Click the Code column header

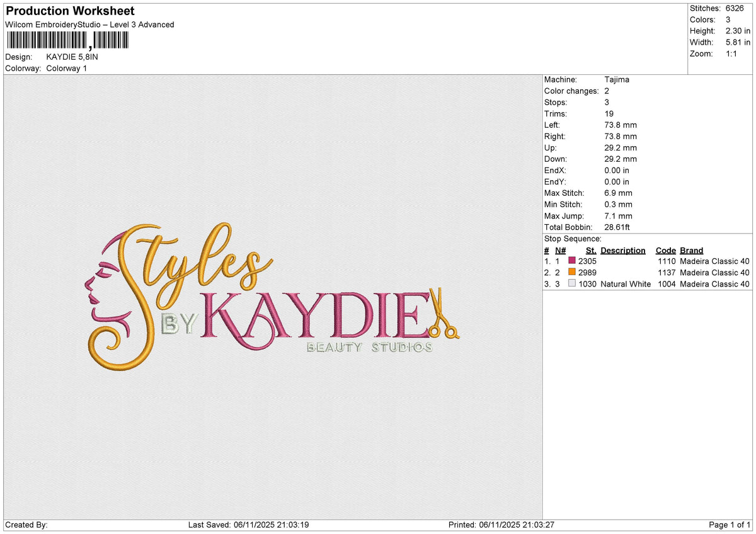[665, 250]
